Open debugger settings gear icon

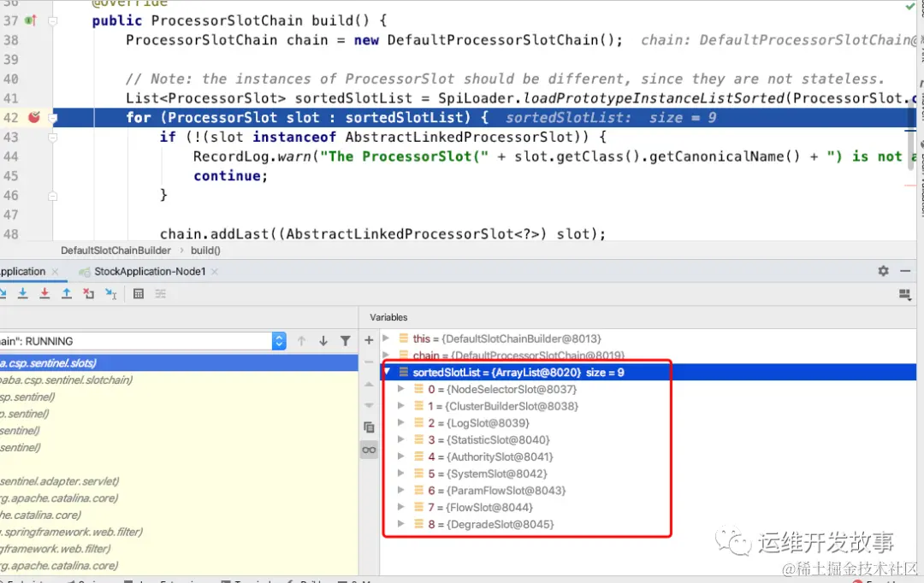[883, 271]
